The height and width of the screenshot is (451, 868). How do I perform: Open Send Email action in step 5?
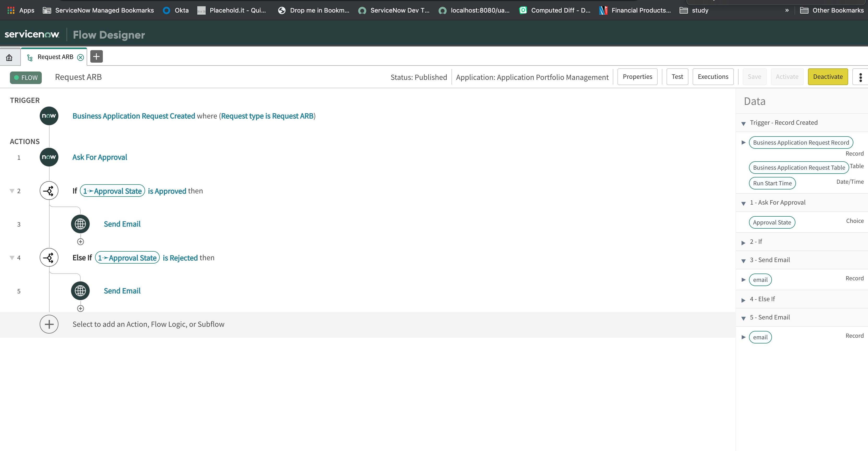click(122, 290)
